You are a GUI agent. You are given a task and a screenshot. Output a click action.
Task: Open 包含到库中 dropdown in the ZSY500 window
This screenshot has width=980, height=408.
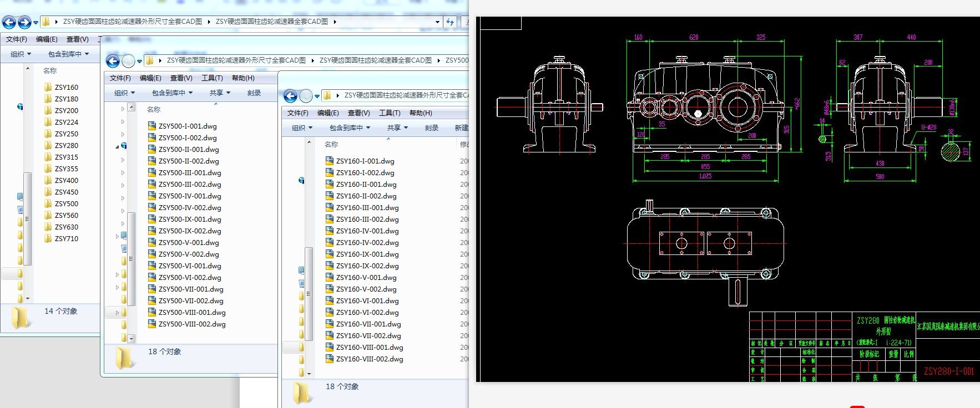[x=172, y=93]
